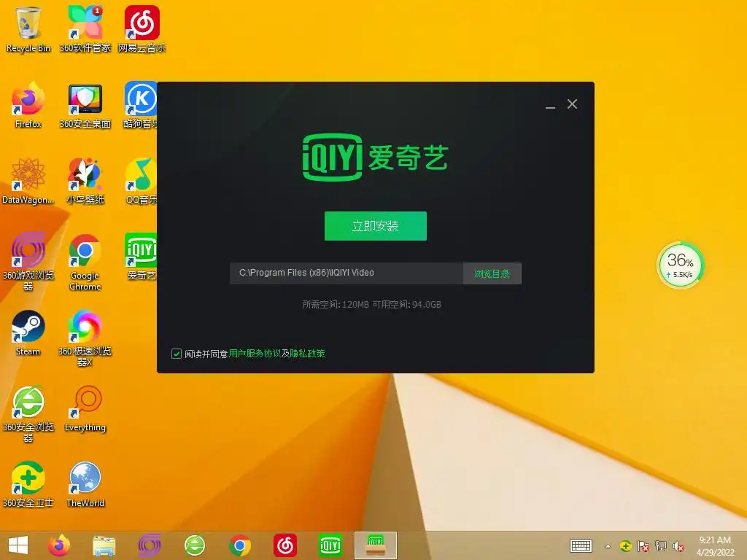Open the 用户服务协议 user agreement link

(x=255, y=354)
